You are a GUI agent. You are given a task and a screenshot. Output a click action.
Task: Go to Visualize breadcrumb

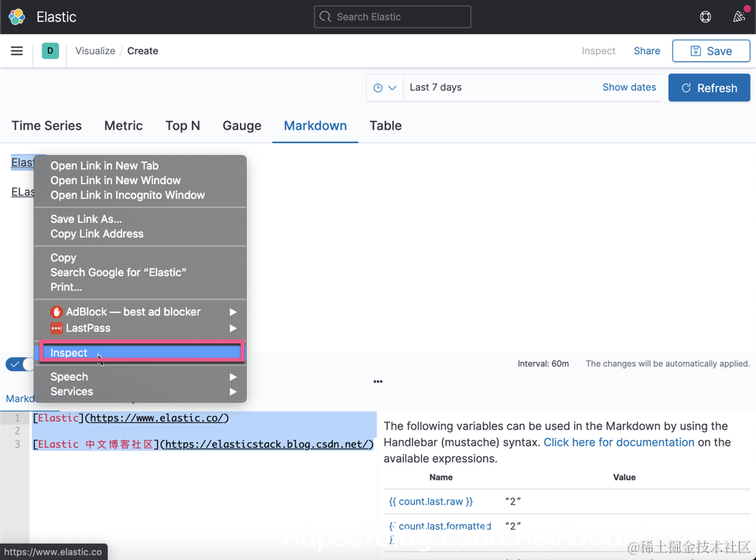[95, 51]
